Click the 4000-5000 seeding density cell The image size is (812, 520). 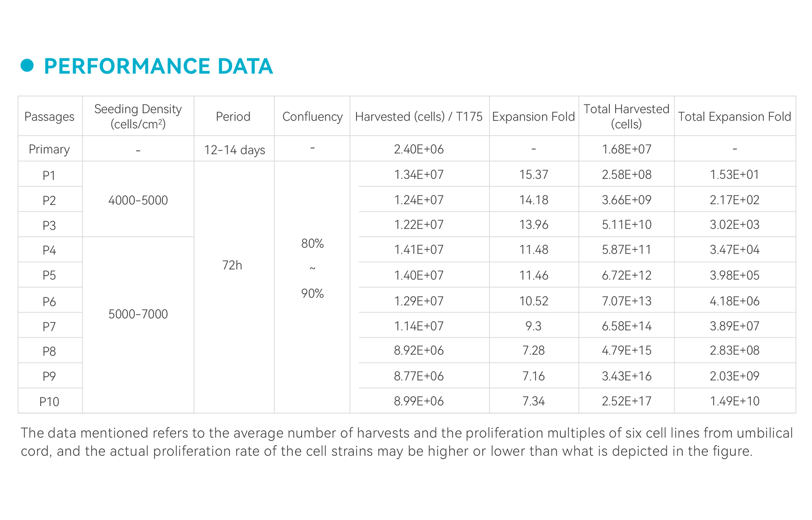pyautogui.click(x=138, y=200)
